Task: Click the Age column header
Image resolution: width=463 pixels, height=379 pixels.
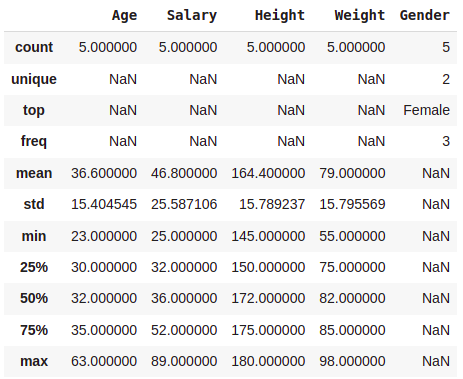Action: [124, 16]
